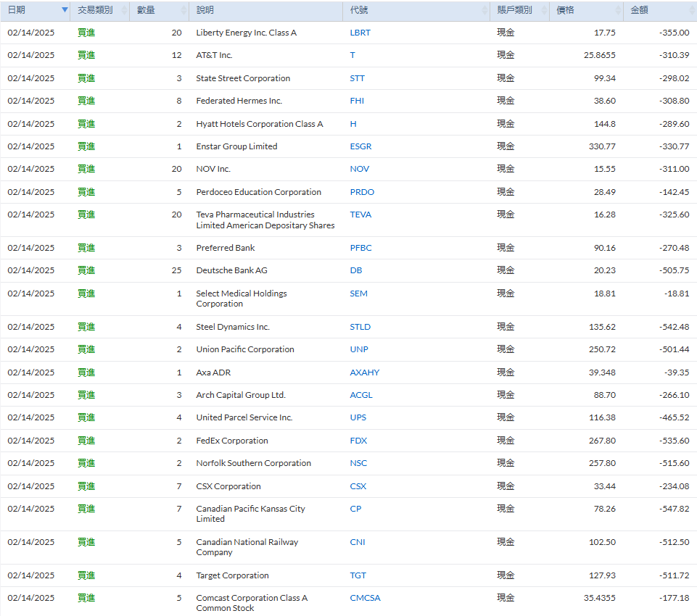Image resolution: width=697 pixels, height=616 pixels.
Task: Click the STT symbol link
Action: 357,78
